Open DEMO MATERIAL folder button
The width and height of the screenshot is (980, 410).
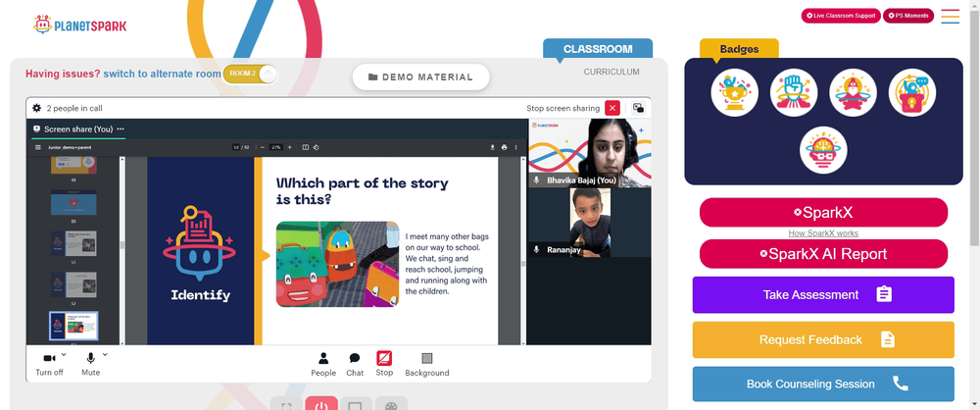tap(420, 77)
